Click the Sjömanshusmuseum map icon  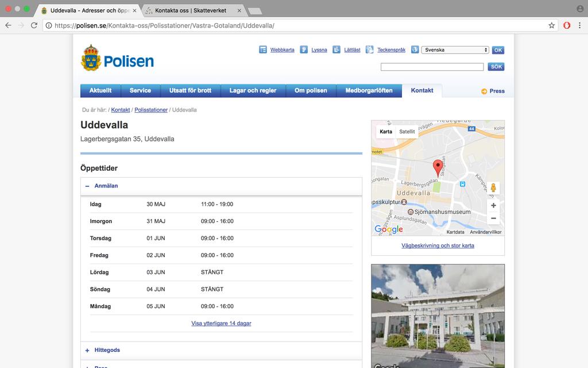click(x=411, y=212)
